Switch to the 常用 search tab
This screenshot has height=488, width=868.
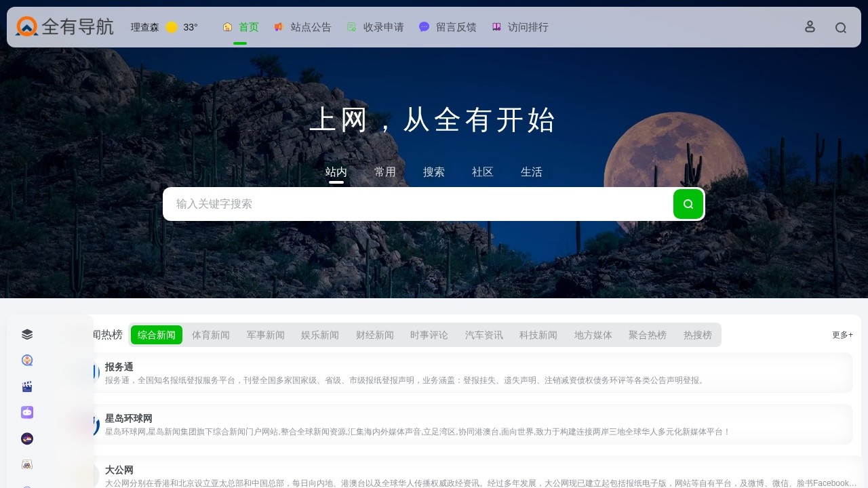click(385, 172)
